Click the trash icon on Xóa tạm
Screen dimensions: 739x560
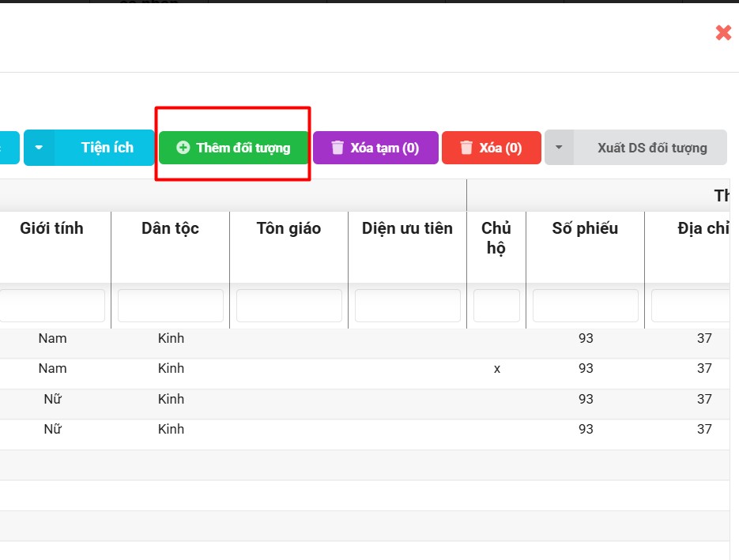[337, 148]
